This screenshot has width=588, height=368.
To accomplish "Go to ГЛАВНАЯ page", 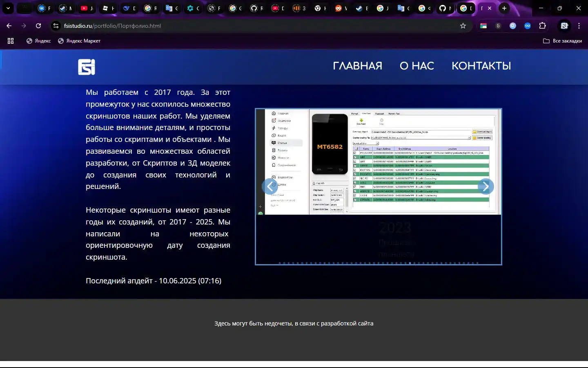I will [358, 66].
